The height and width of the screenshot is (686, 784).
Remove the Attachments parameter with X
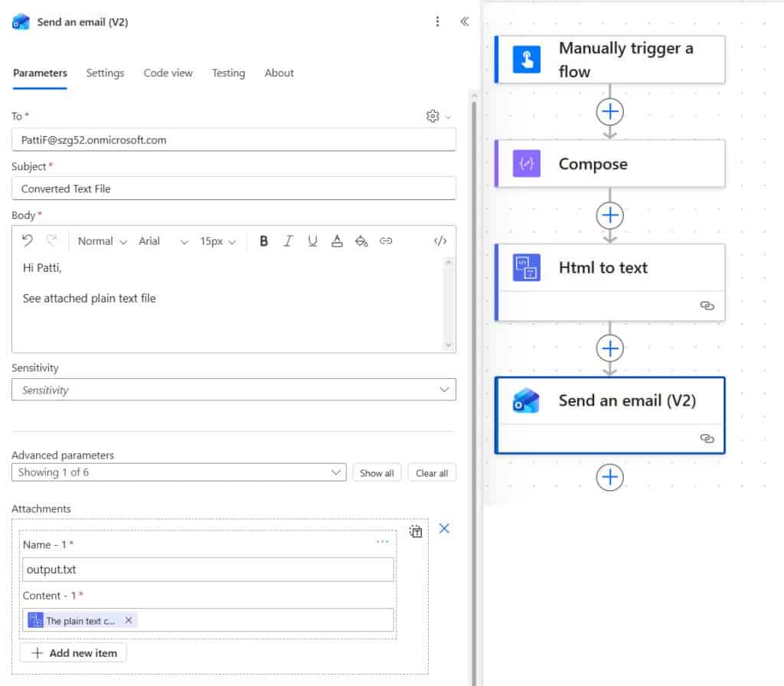[444, 528]
